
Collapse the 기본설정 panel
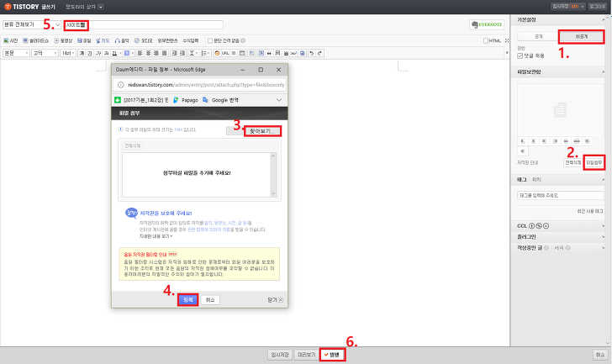click(603, 20)
